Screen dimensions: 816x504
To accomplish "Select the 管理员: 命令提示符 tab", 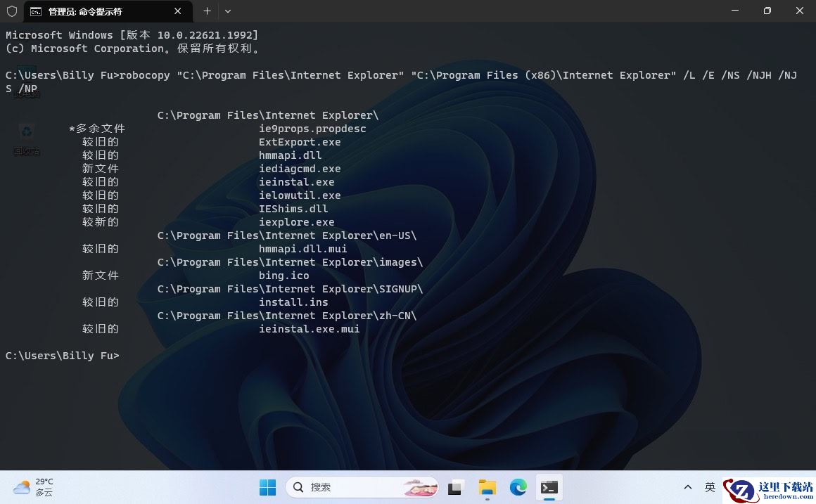I will pyautogui.click(x=108, y=11).
